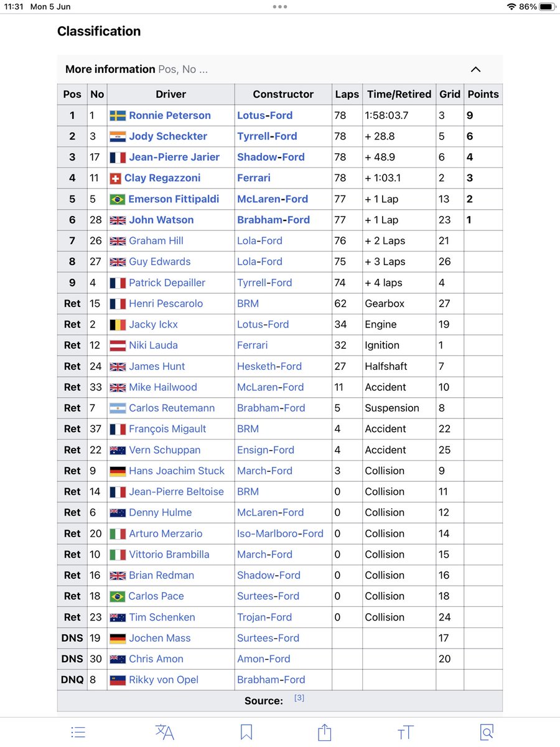The width and height of the screenshot is (560, 747).
Task: Open source citation reference [3]
Action: tap(299, 698)
